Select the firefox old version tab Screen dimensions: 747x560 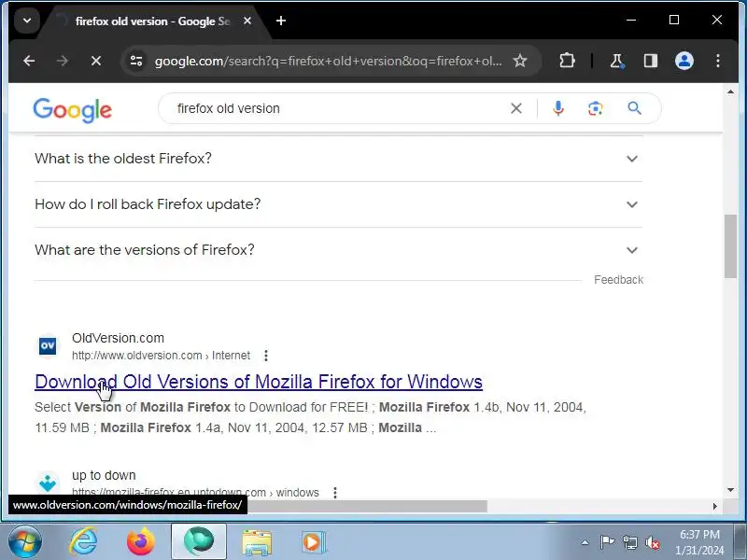(152, 21)
